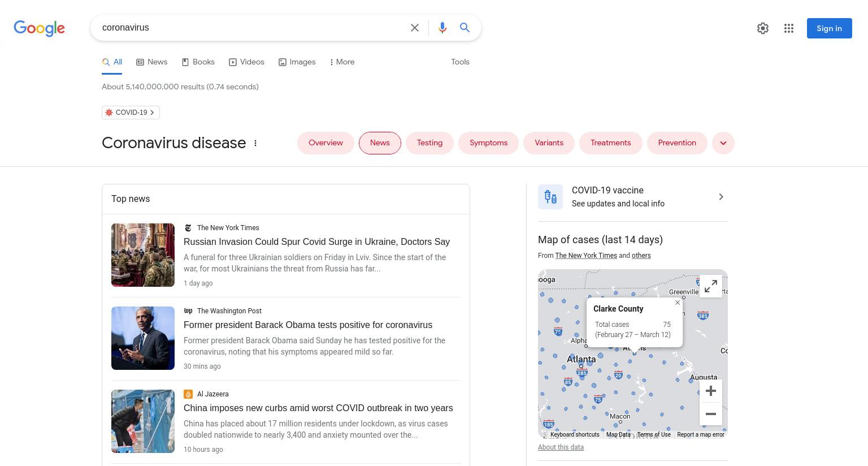Expand more topic chips with chevron
Viewport: 868px width, 466px height.
pos(723,143)
